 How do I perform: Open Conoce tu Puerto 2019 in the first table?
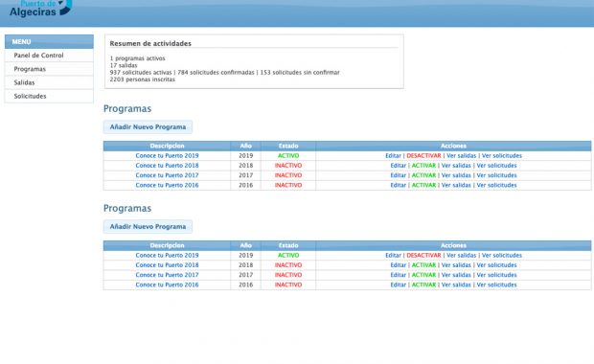pos(167,156)
